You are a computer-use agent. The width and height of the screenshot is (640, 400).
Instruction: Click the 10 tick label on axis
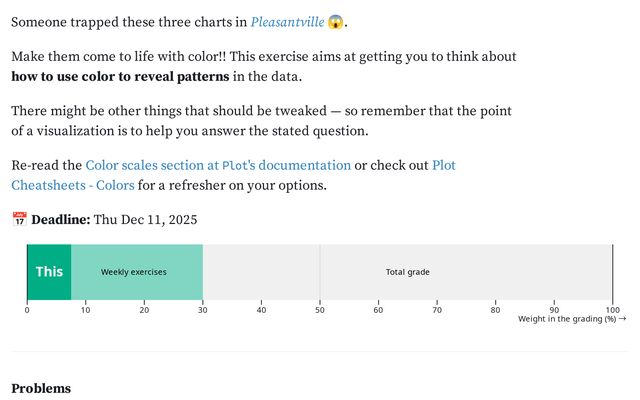tap(85, 310)
